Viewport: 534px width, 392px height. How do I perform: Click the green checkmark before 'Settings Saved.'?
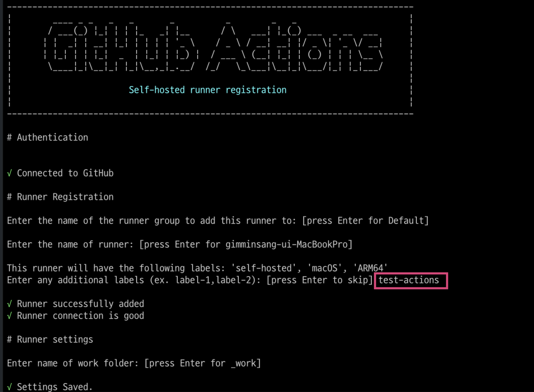coord(10,387)
